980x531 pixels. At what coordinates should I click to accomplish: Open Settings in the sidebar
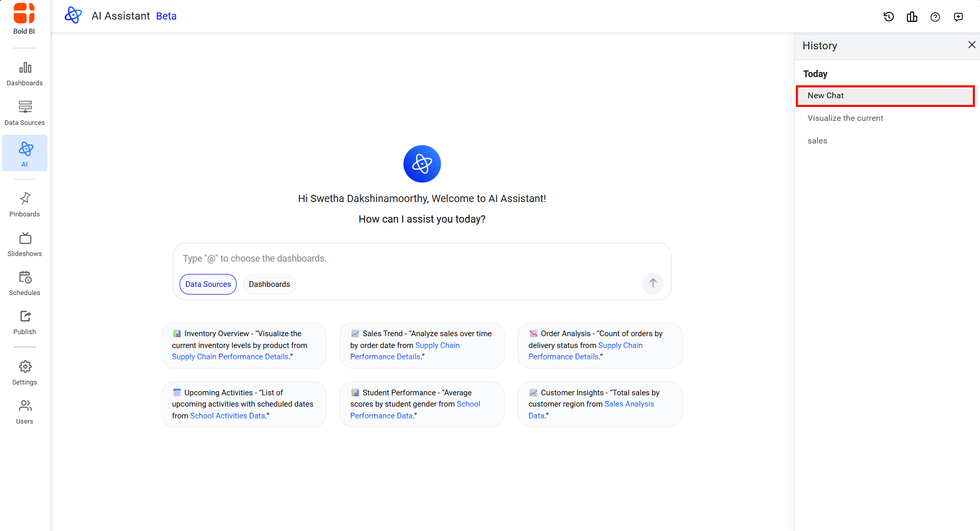click(x=25, y=373)
